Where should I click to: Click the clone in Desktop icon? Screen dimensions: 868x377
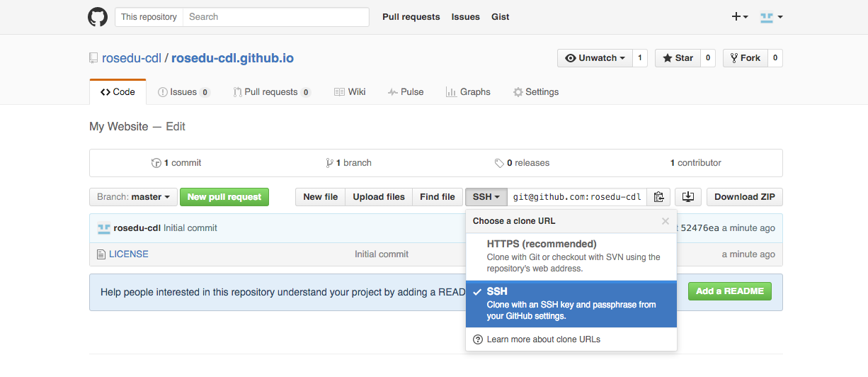coord(688,197)
